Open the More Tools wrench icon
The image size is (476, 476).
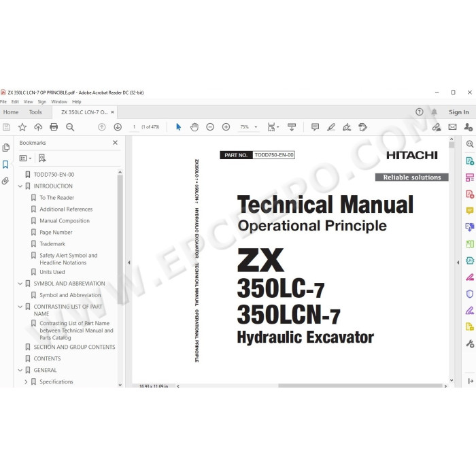click(x=470, y=343)
